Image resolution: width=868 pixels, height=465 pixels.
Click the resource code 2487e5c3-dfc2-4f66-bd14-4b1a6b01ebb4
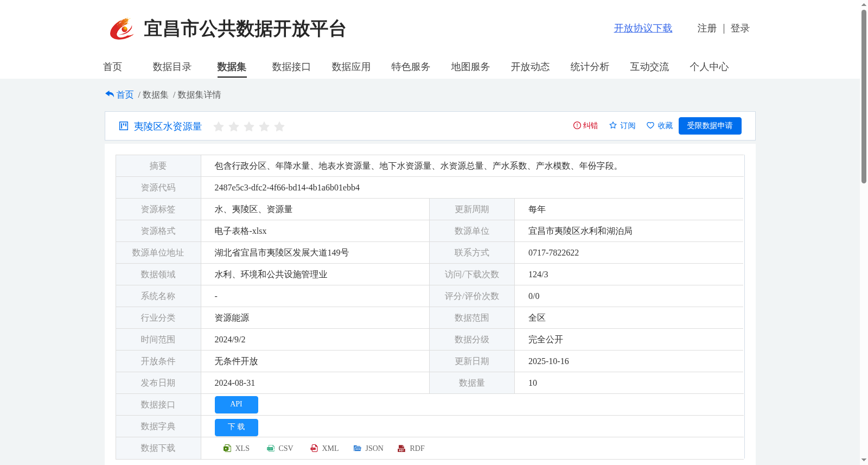click(x=287, y=188)
